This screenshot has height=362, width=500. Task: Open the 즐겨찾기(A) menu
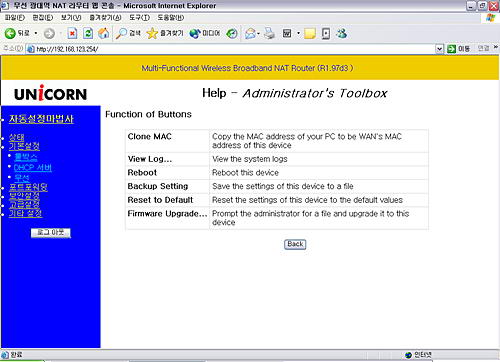click(x=105, y=18)
